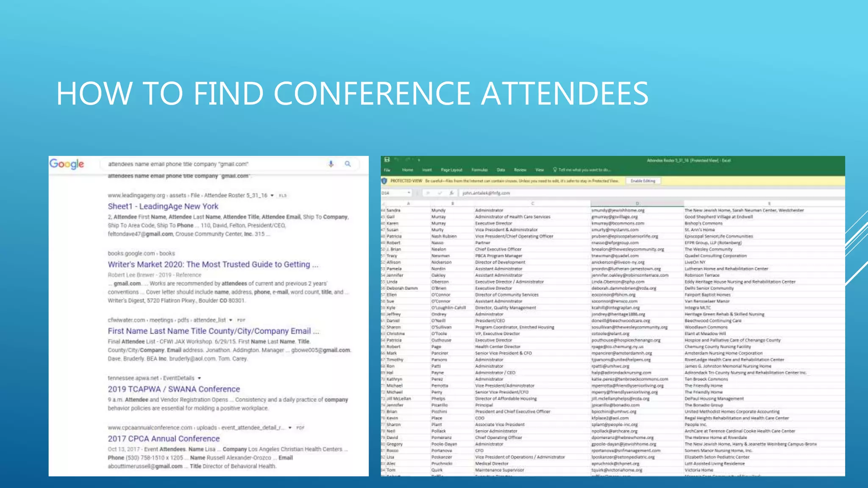Viewport: 868px width, 488px height.
Task: Click the Protected View shield icon
Action: click(x=384, y=181)
